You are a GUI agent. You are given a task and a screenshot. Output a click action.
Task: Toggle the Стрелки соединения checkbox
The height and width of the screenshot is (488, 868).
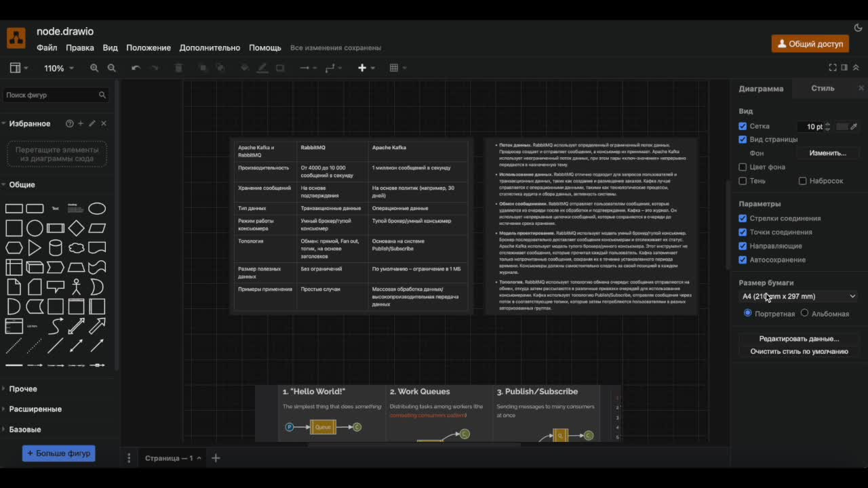pos(743,218)
